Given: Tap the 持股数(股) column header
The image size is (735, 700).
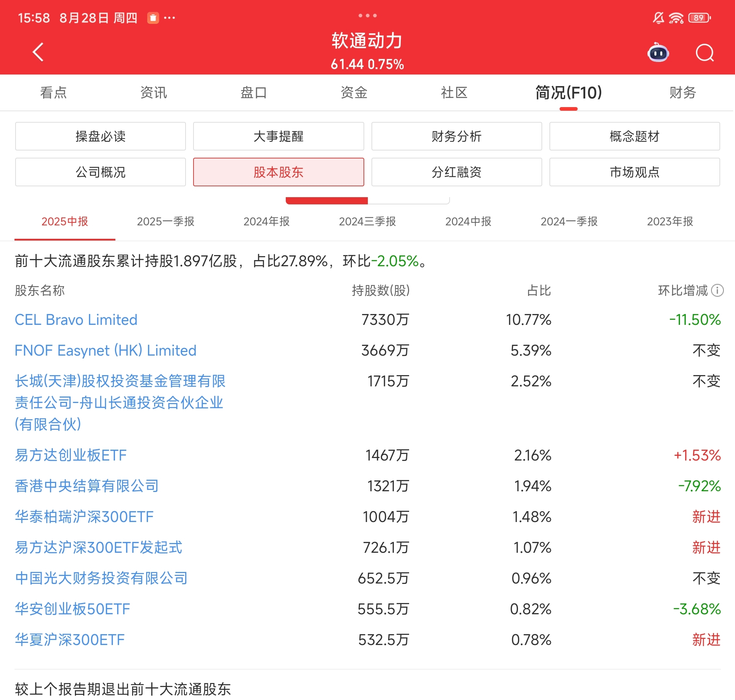Looking at the screenshot, I should (381, 290).
